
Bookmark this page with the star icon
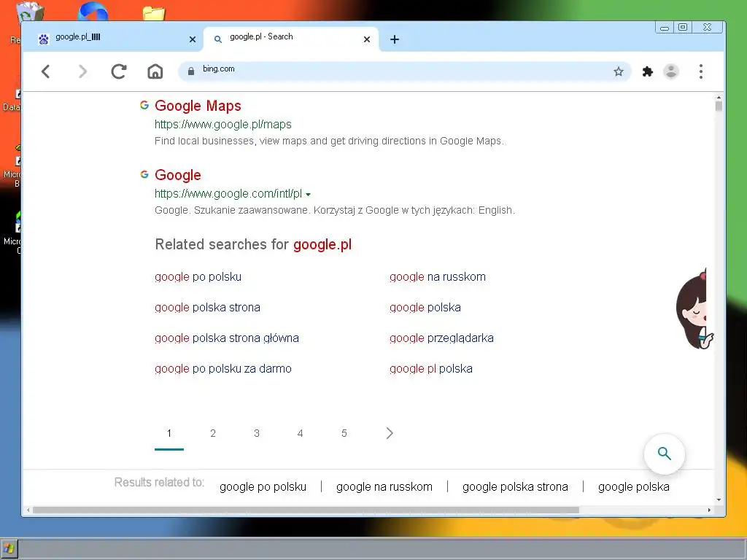(x=619, y=72)
